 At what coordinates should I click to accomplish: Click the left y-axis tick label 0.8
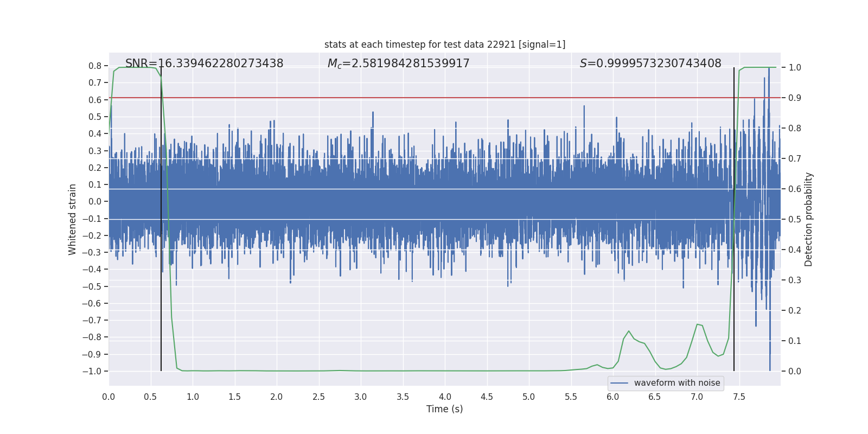[x=95, y=66]
